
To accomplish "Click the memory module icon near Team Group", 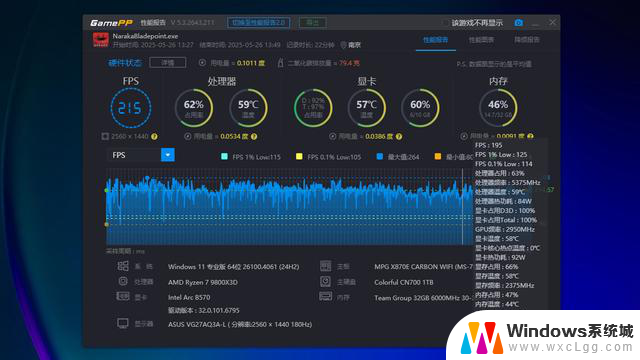I will click(x=325, y=297).
